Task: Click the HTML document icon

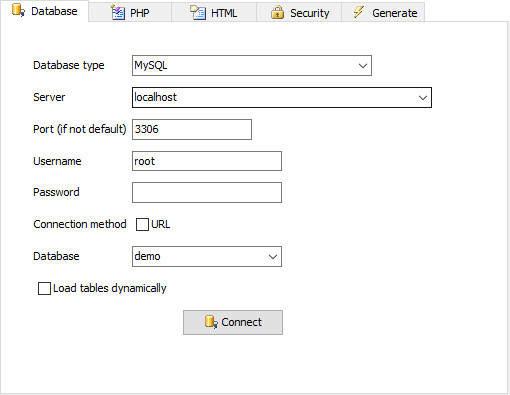Action: tap(198, 12)
